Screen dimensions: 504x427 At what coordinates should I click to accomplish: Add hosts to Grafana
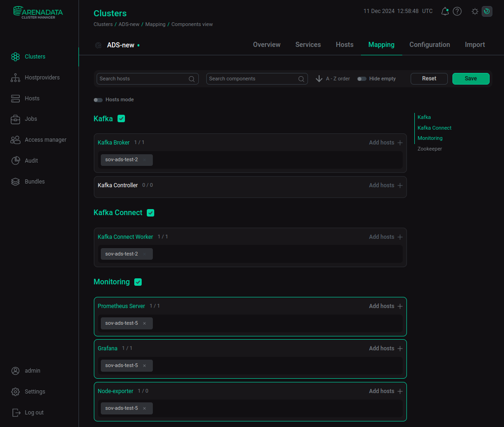pyautogui.click(x=386, y=348)
